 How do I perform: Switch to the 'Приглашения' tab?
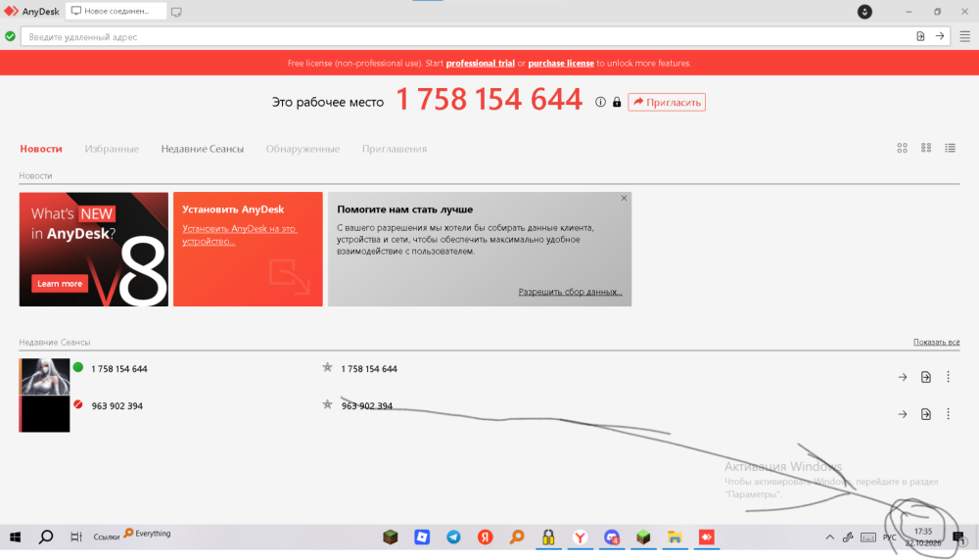[x=395, y=149]
